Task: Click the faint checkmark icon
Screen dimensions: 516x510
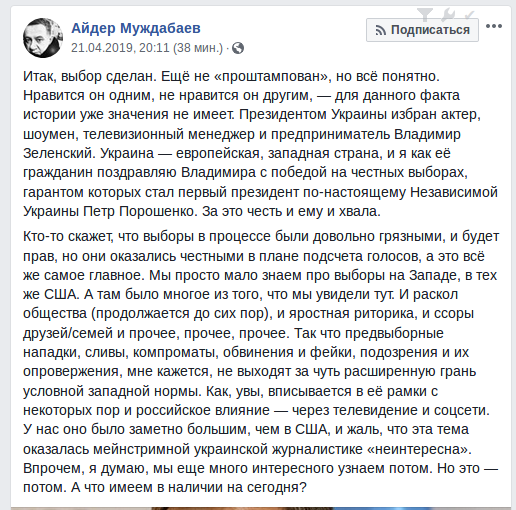Action: click(469, 14)
